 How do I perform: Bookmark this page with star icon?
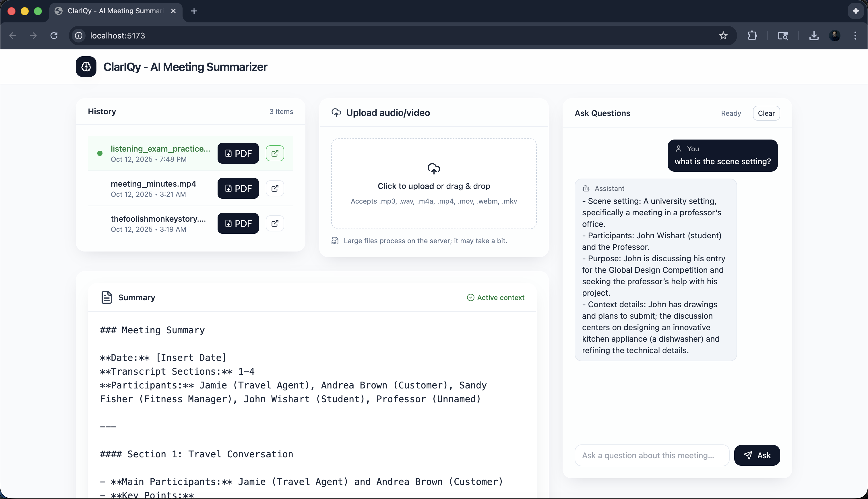click(x=723, y=36)
